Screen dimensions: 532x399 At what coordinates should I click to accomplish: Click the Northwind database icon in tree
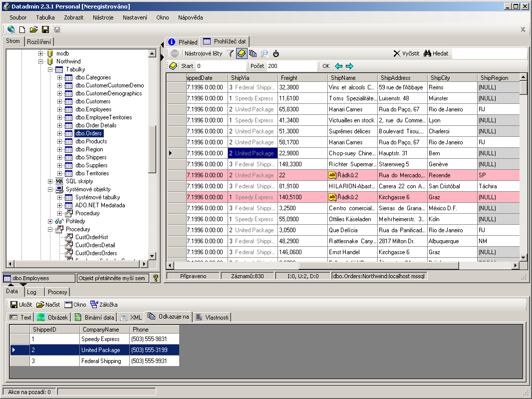[x=50, y=61]
